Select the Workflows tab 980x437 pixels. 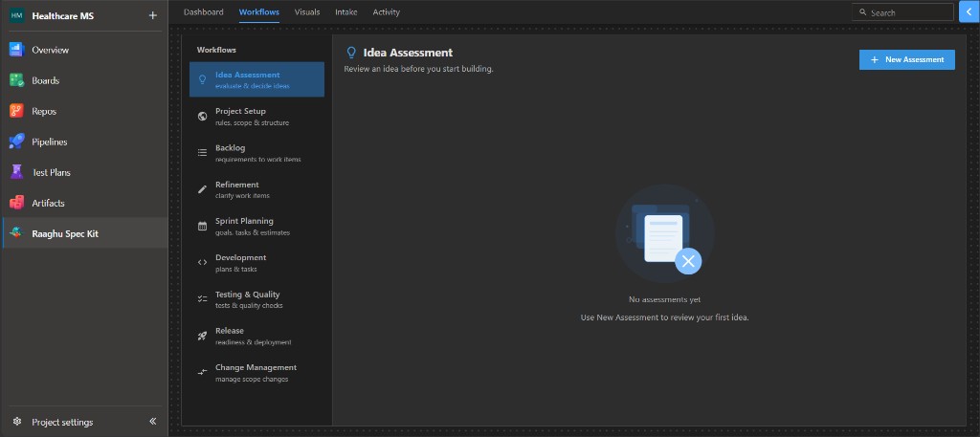tap(258, 11)
